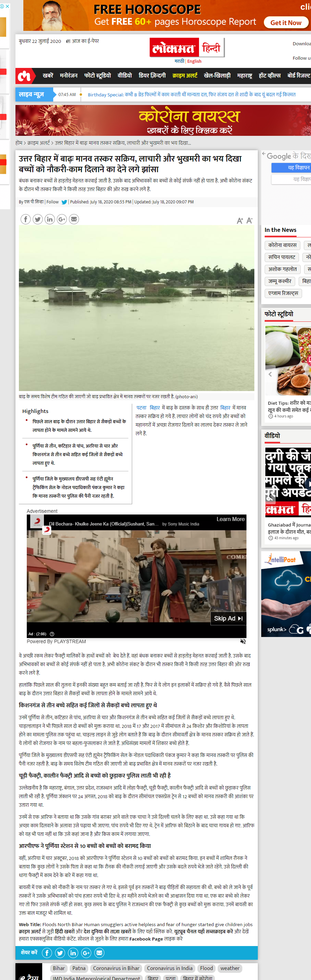
Task: Open the फोटो स्टूडियो menu
Action: pos(97,76)
